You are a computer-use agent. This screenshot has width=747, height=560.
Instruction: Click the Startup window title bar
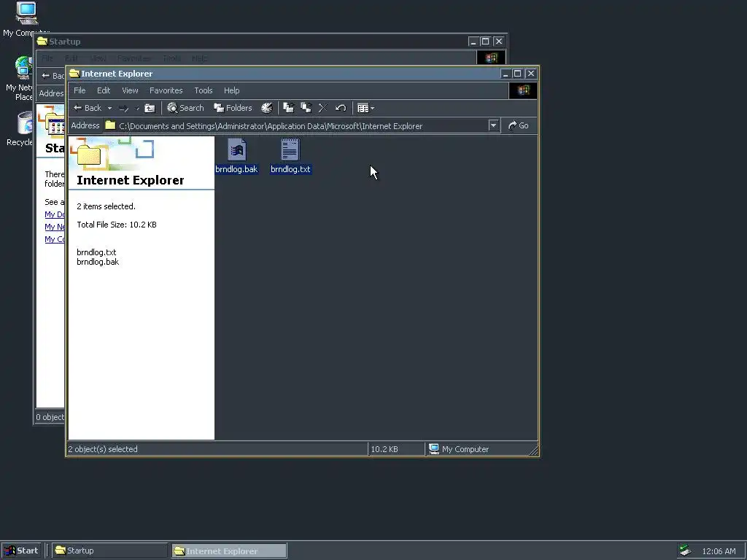pos(252,42)
